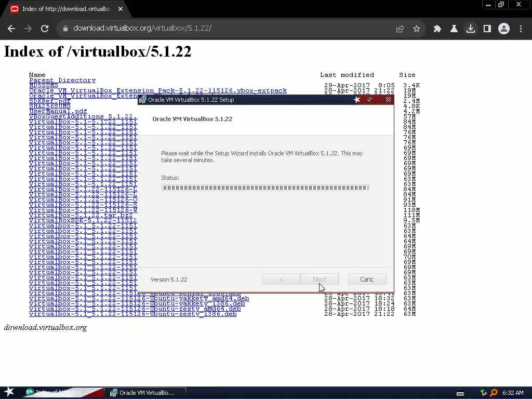The height and width of the screenshot is (399, 532).
Task: Close the Oracle VM VirtualBox Setup dialog
Action: [388, 100]
